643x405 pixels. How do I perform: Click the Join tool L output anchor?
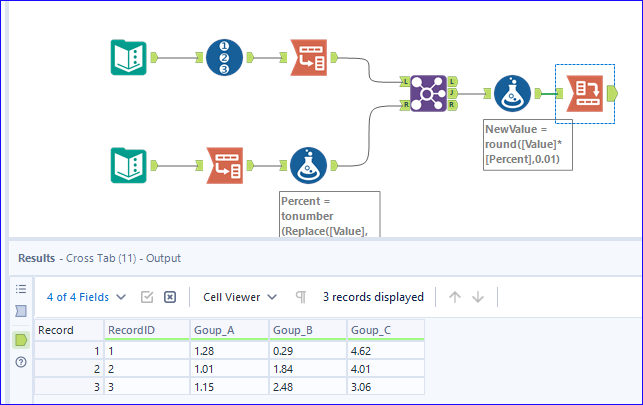[452, 81]
